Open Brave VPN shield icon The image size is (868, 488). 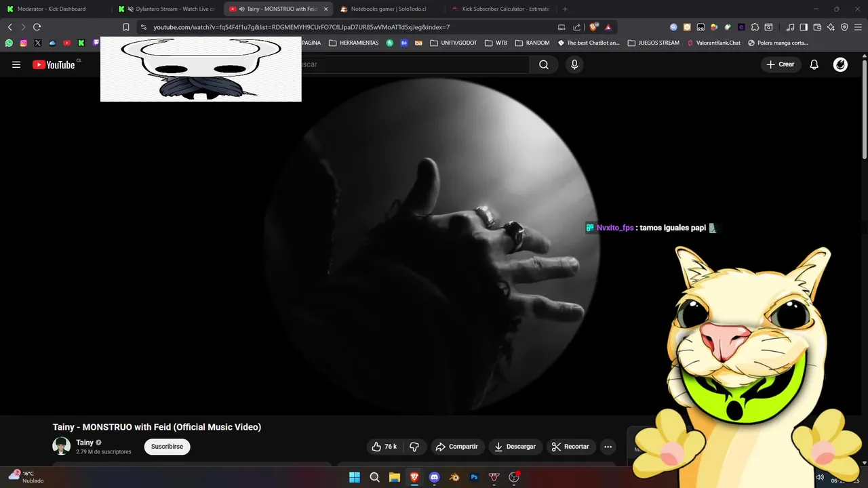click(844, 27)
